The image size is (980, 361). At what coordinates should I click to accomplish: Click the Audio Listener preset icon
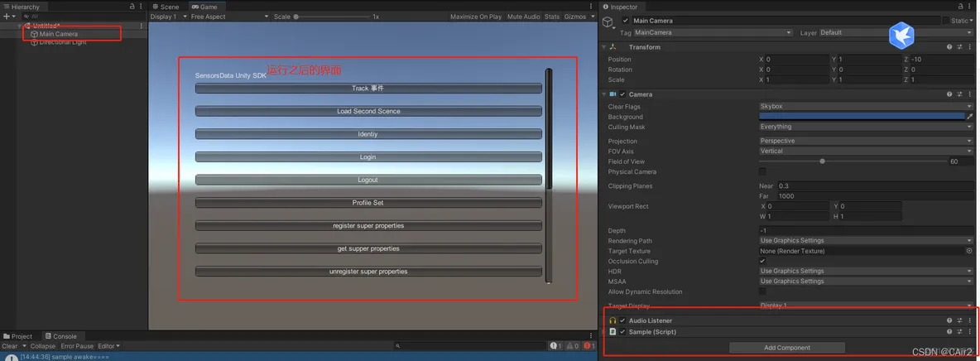tap(959, 320)
